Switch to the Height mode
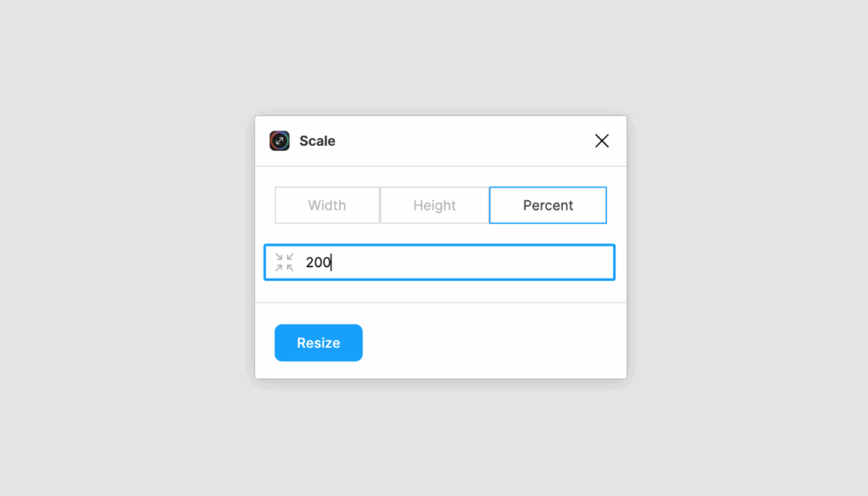The width and height of the screenshot is (868, 496). [435, 205]
